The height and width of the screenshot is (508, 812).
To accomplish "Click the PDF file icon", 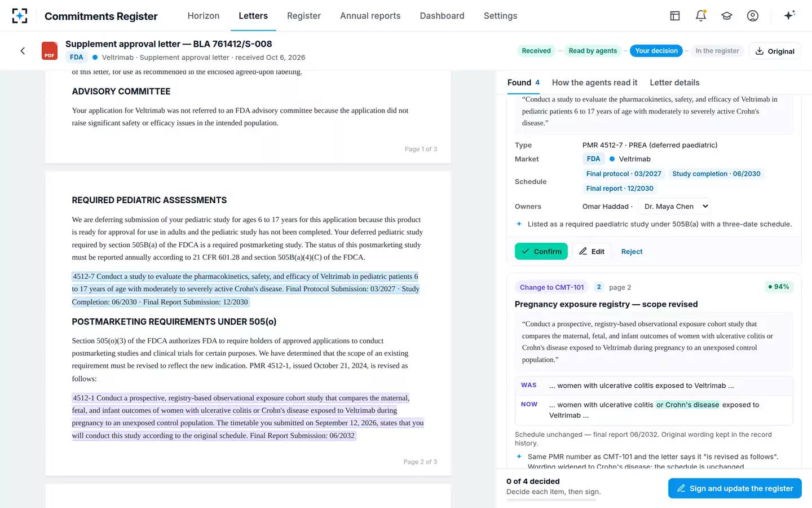I will pyautogui.click(x=50, y=51).
